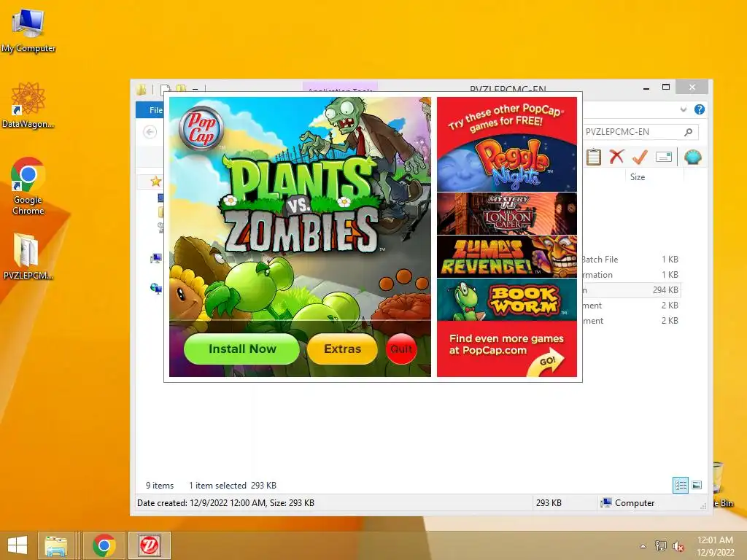Click the red Quit button
This screenshot has width=747, height=560.
(401, 349)
